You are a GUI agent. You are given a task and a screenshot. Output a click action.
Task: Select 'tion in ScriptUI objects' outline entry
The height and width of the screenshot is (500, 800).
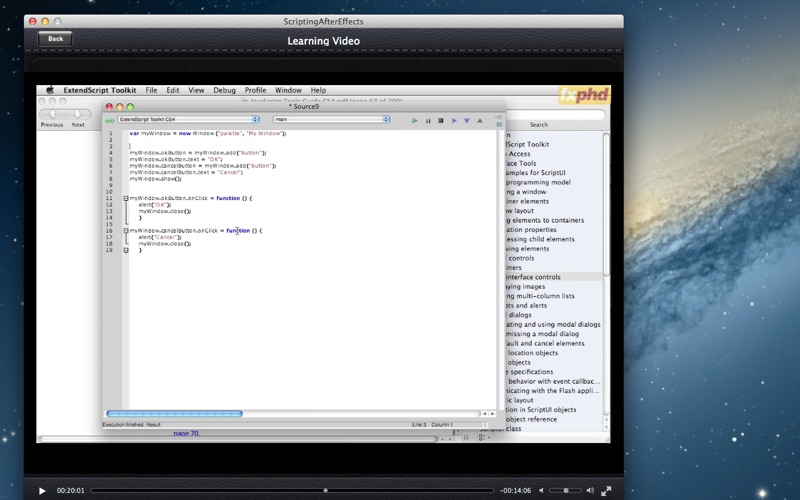[x=541, y=409]
